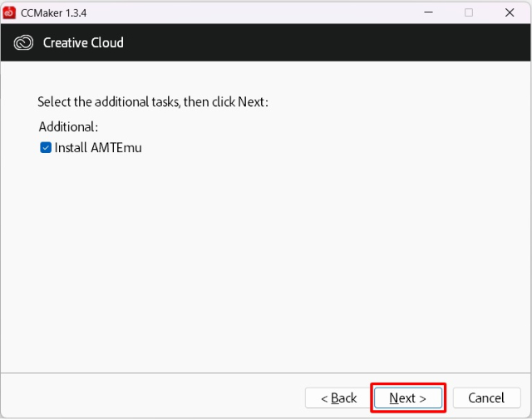Click the separator line above the buttons
This screenshot has height=420, width=532.
[266, 373]
